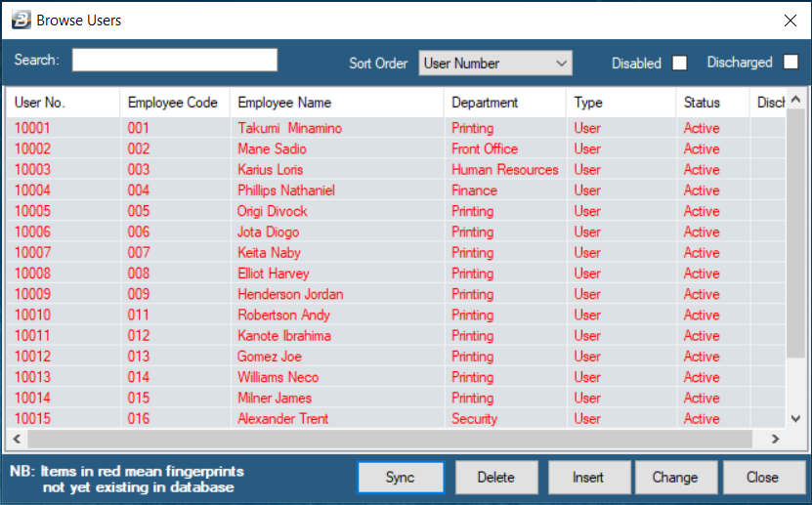Enable the Discharged checkbox
812x505 pixels.
coord(791,63)
